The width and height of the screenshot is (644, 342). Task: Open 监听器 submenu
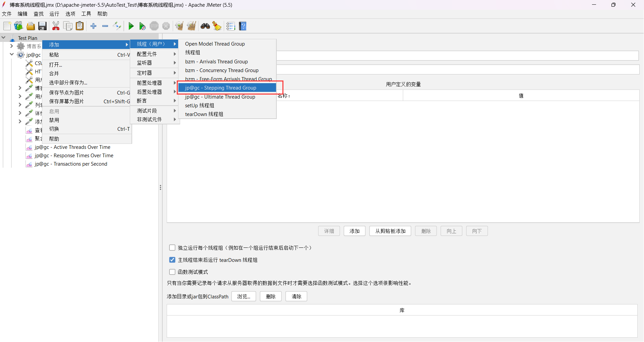tap(154, 63)
